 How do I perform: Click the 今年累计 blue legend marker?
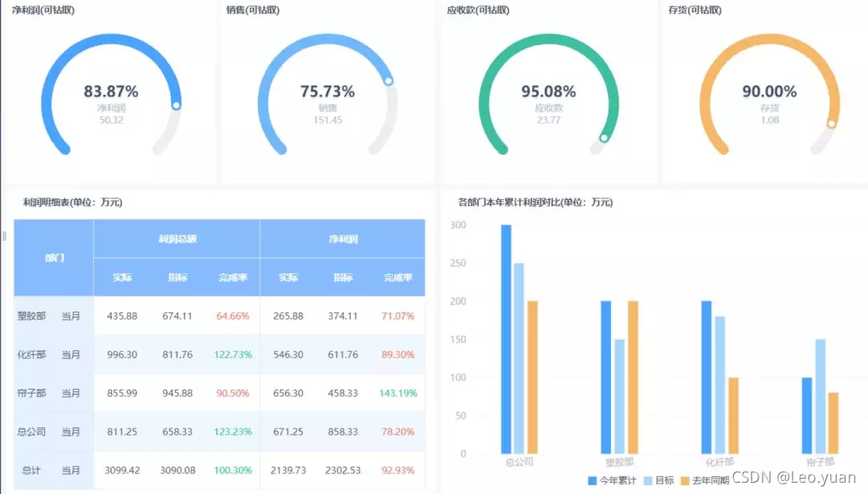[x=592, y=480]
